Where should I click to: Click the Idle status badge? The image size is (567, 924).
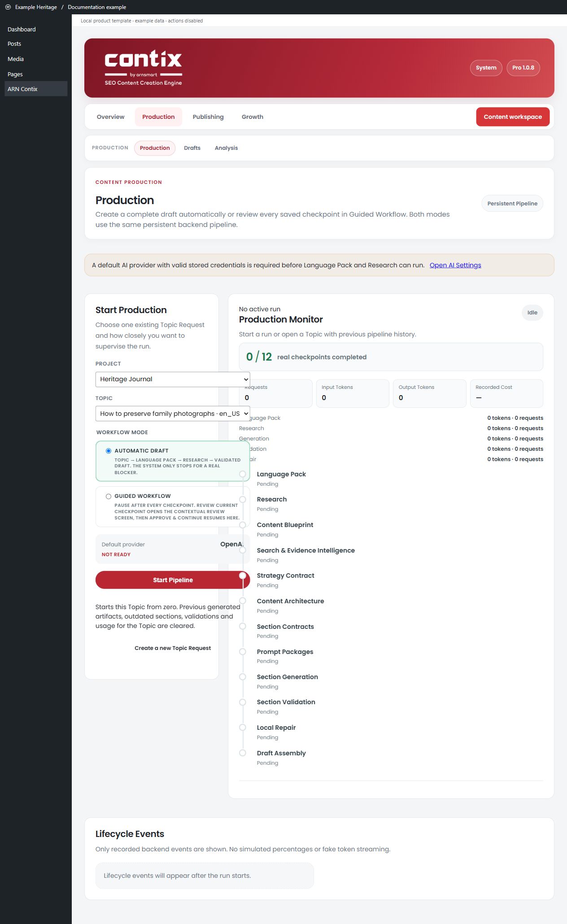click(532, 313)
